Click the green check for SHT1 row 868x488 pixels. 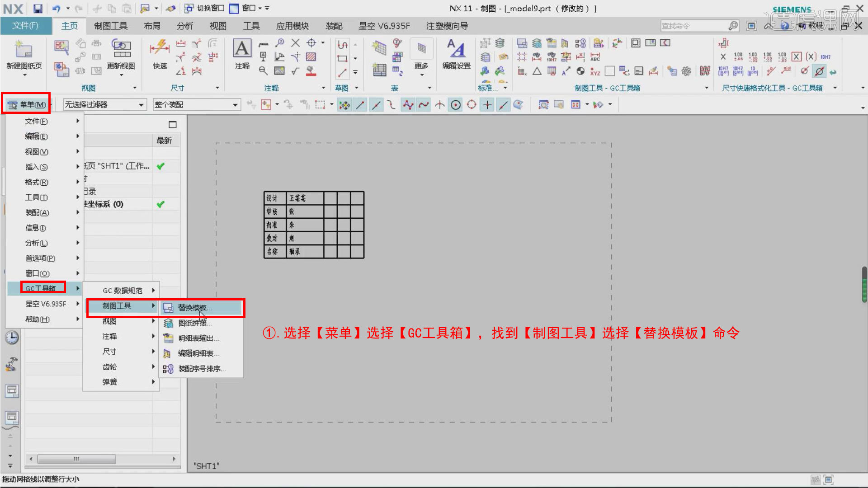(160, 166)
